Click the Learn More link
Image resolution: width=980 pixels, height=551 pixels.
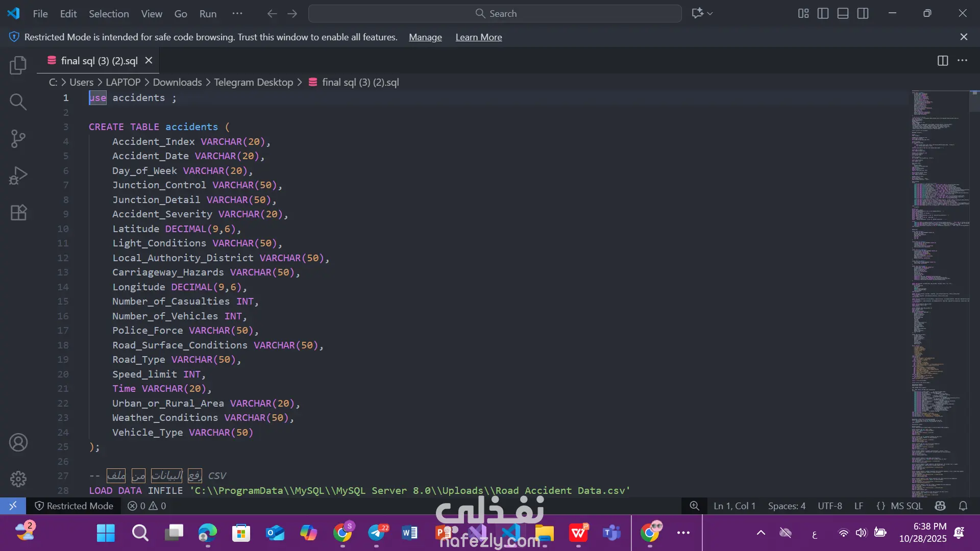click(x=478, y=37)
